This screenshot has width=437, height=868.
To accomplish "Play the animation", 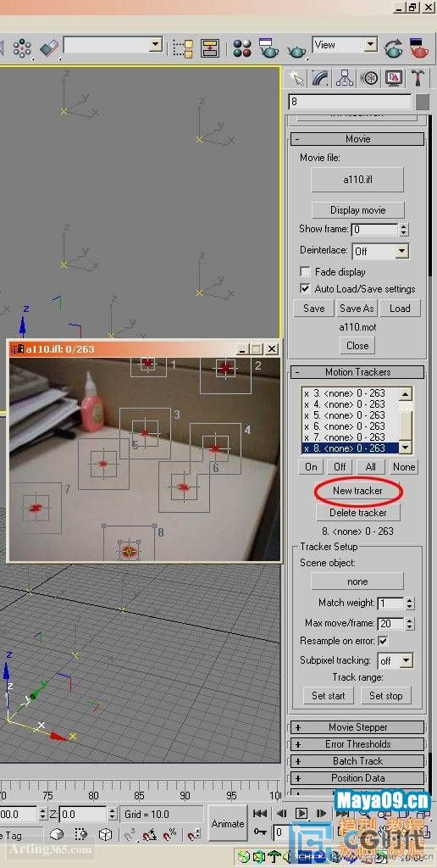I will point(301,813).
